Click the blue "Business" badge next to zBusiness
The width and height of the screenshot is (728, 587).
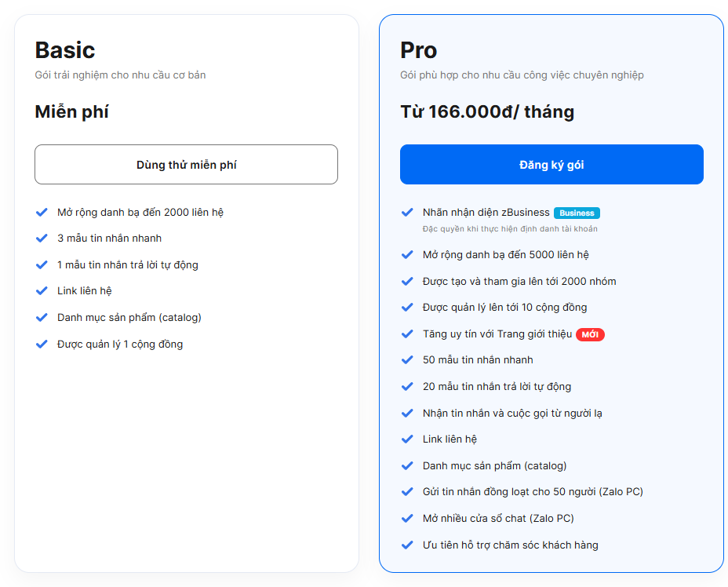coord(576,212)
